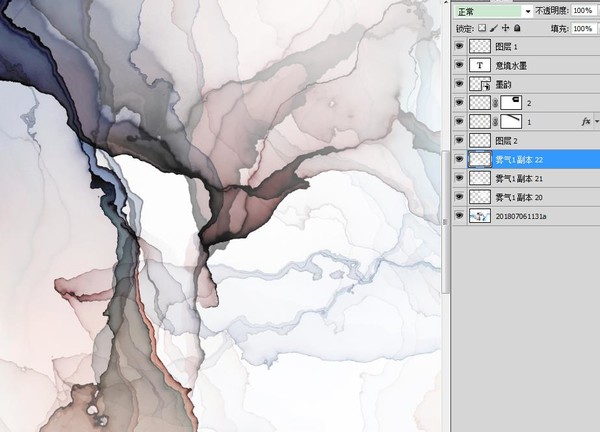The width and height of the screenshot is (600, 432).
Task: Hide the 意境水墨 text layer
Action: coord(459,65)
